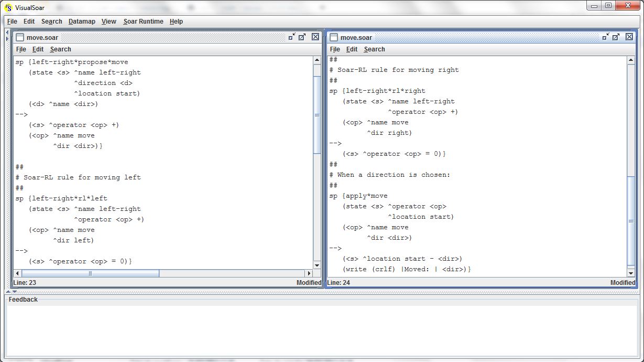Close the left move.soar editor window
This screenshot has width=644, height=362.
click(x=315, y=37)
